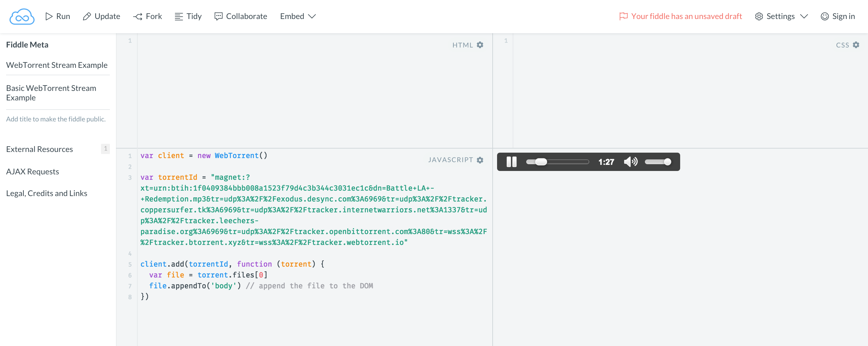Adjust the audio volume slider
Viewport: 868px width, 346px height.
tap(658, 162)
